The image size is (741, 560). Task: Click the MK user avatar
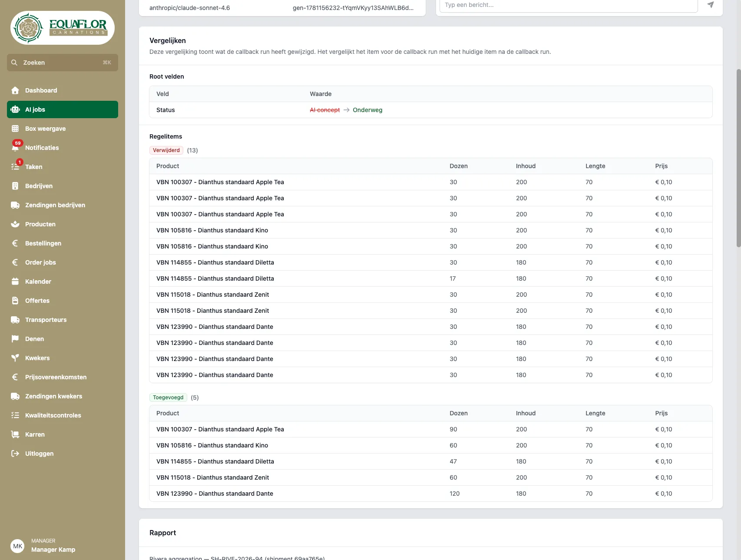coord(18,546)
